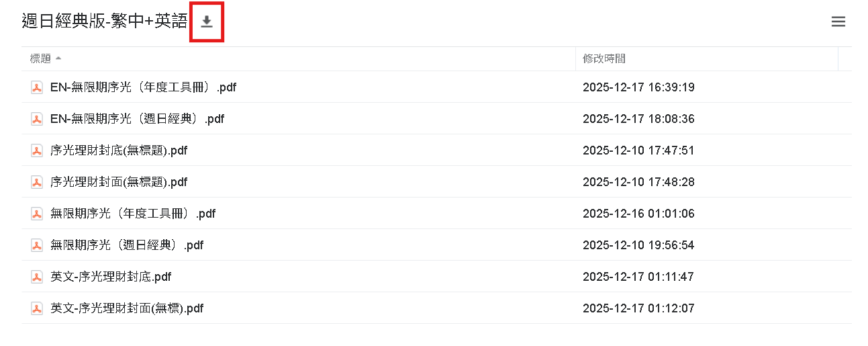Toggle sort arrow next to 標題
The image size is (868, 346).
coord(58,58)
